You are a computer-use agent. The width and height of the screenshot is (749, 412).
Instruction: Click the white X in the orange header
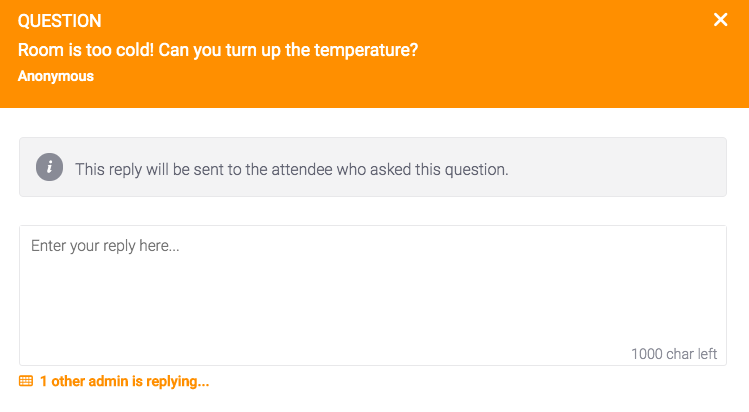pyautogui.click(x=720, y=20)
